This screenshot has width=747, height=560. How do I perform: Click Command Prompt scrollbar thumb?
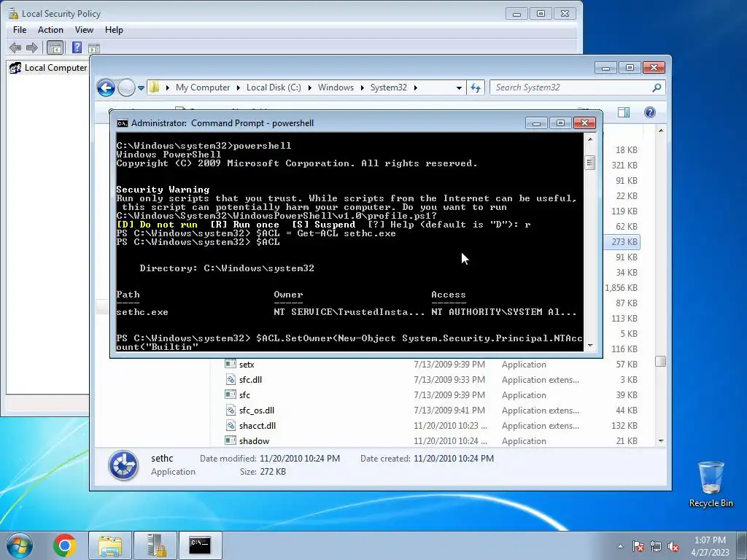tap(589, 163)
